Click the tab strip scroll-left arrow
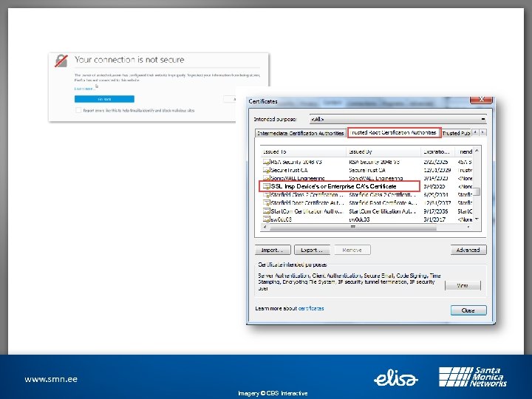 [475, 132]
